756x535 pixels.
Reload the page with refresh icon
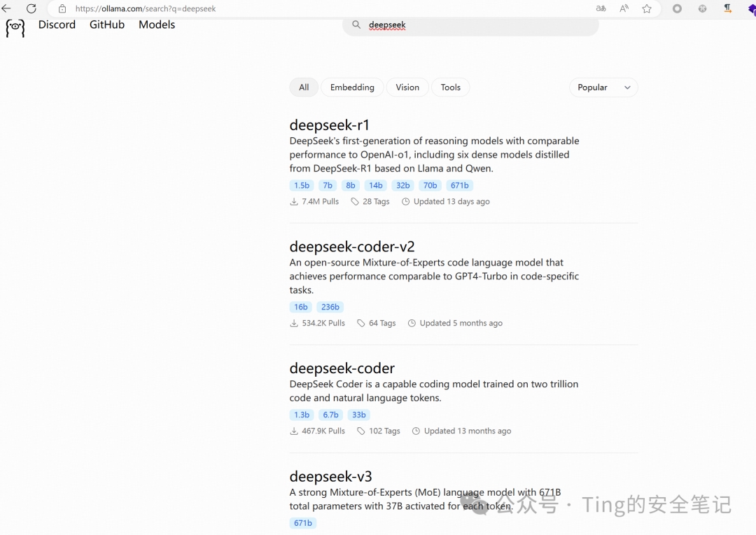31,8
